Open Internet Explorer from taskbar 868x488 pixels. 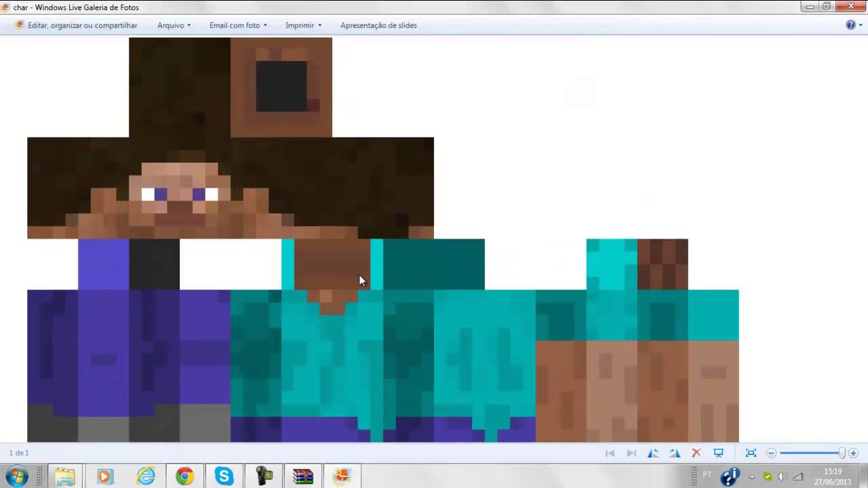(144, 476)
